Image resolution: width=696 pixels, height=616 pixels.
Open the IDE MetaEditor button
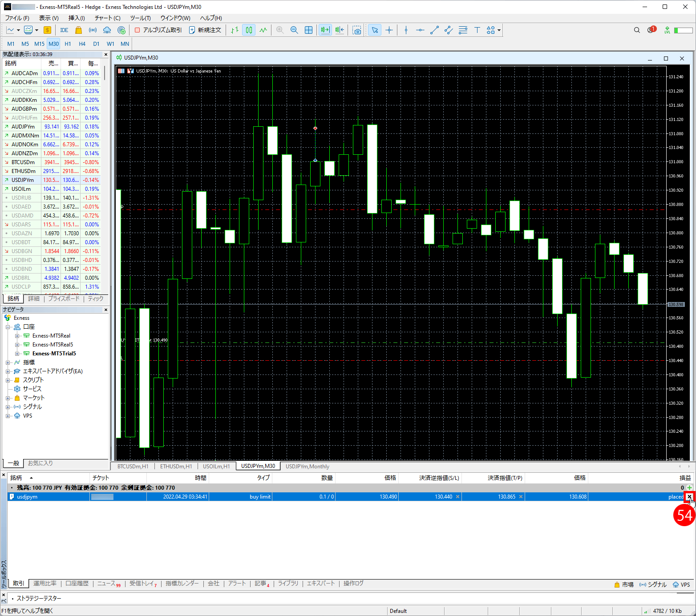tap(64, 30)
